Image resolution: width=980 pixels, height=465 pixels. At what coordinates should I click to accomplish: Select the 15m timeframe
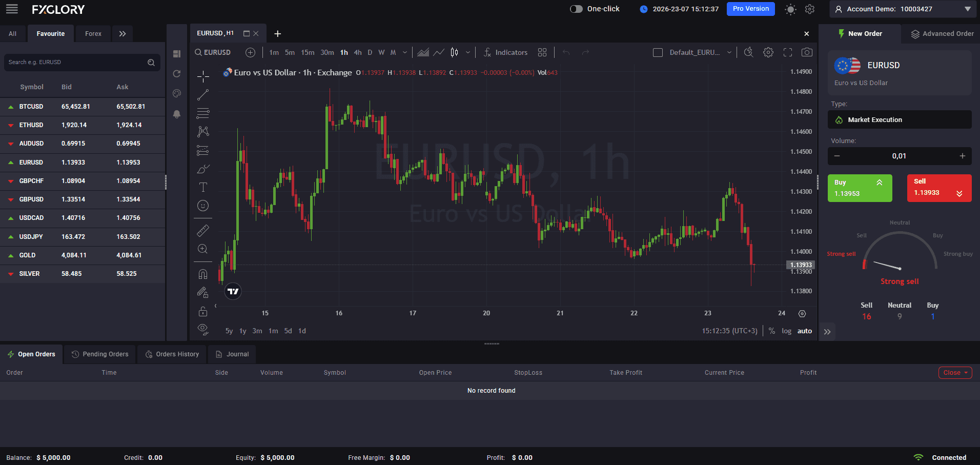[x=308, y=52]
